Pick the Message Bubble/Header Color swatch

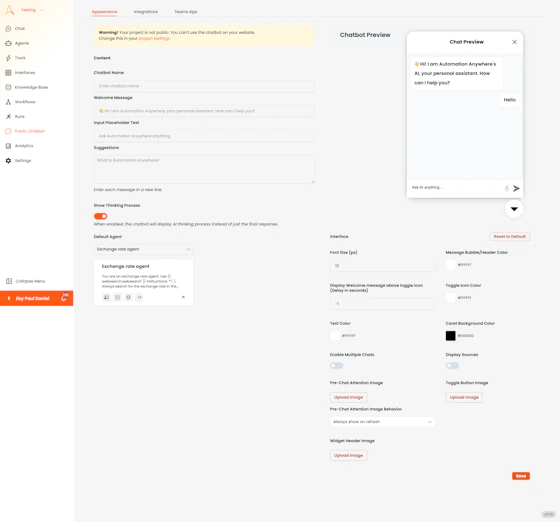[451, 265]
